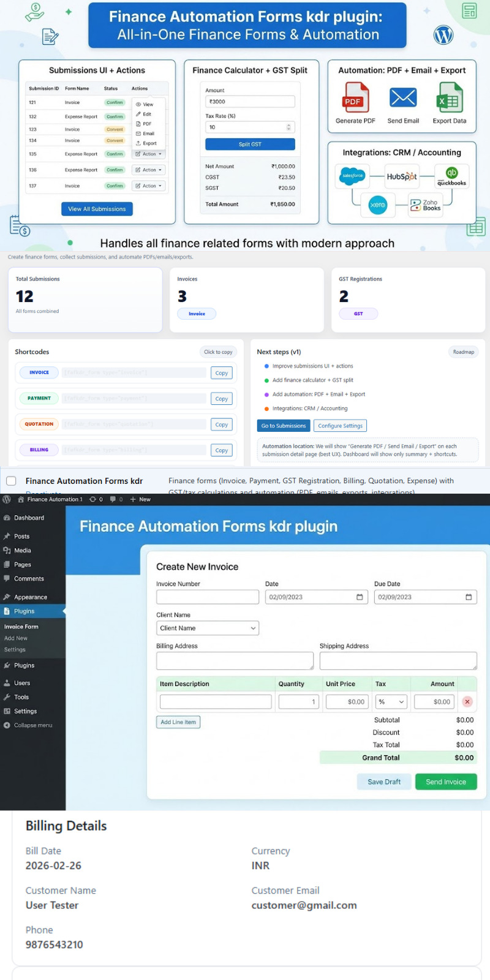
Task: Select the Salesforce cloud logo
Action: (352, 176)
